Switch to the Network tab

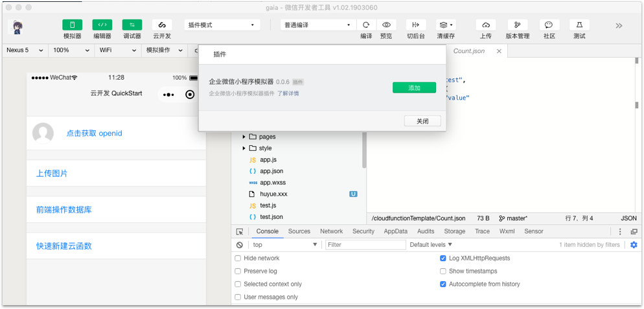point(332,231)
